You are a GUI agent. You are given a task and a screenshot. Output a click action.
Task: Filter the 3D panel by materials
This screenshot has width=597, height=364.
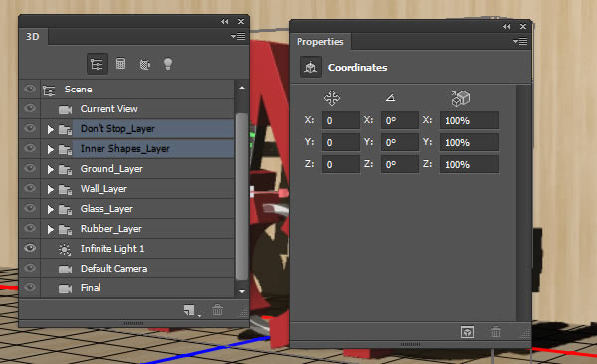click(144, 64)
